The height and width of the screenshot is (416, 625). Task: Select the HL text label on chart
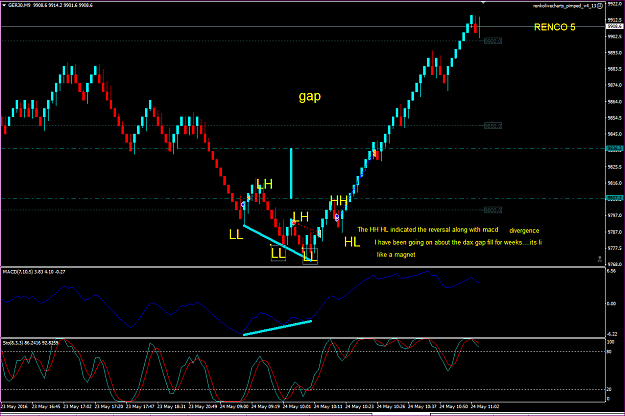tap(352, 242)
